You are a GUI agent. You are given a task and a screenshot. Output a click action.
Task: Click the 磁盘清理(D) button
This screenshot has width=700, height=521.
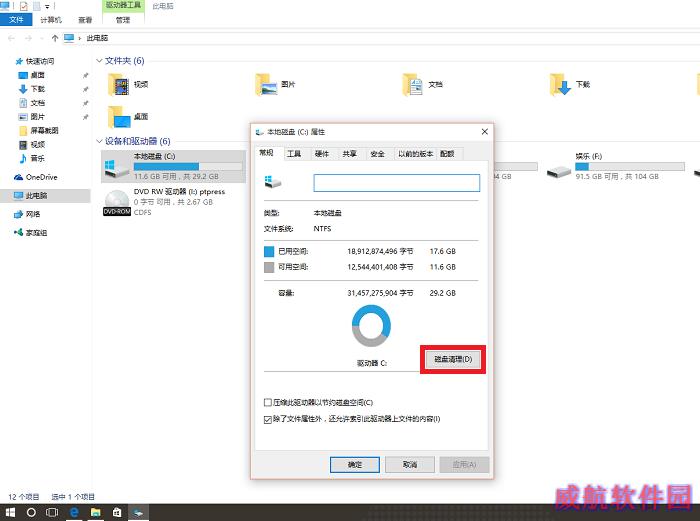point(453,359)
